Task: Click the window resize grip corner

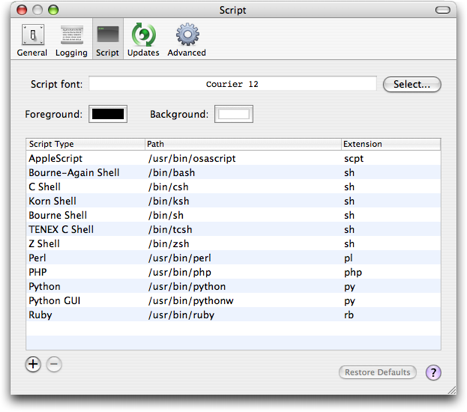Action: [452, 390]
